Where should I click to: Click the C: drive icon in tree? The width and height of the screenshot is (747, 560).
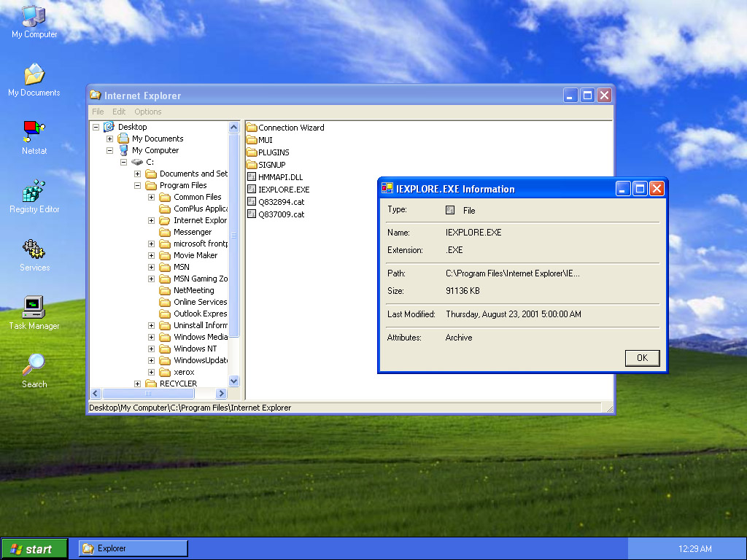137,162
